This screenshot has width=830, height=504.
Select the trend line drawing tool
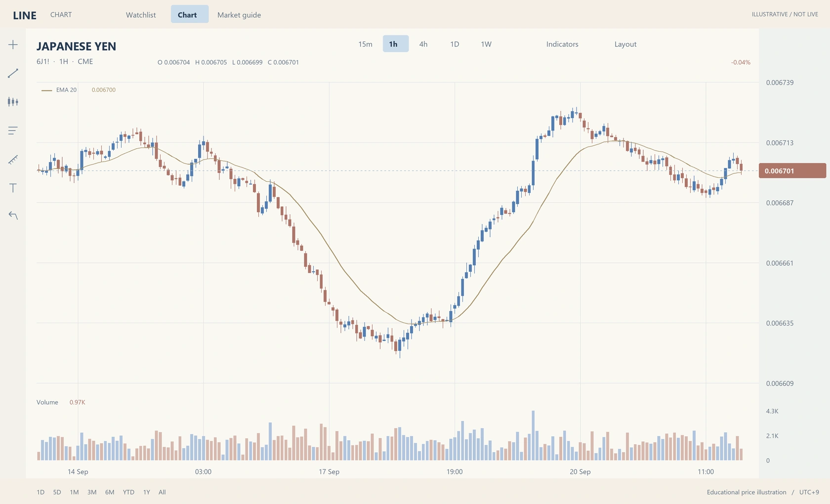pyautogui.click(x=13, y=73)
